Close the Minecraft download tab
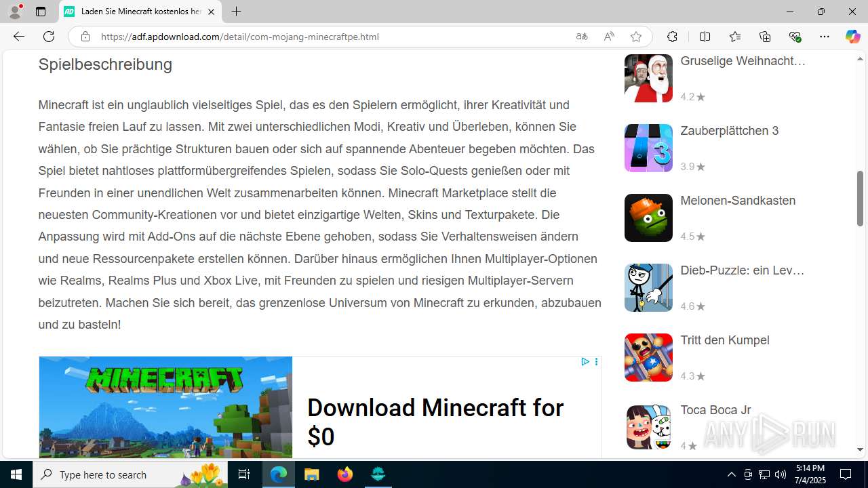The width and height of the screenshot is (868, 488). pyautogui.click(x=211, y=12)
